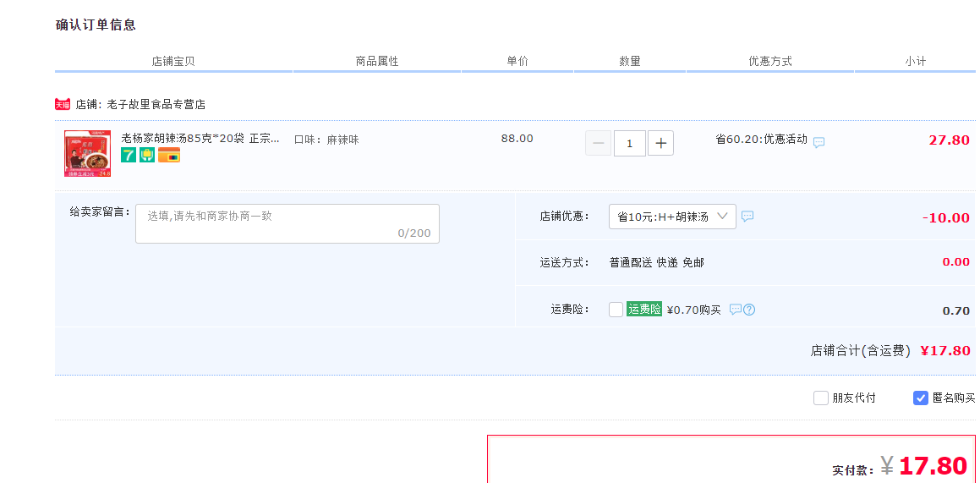Click the 小计 column header

click(916, 61)
